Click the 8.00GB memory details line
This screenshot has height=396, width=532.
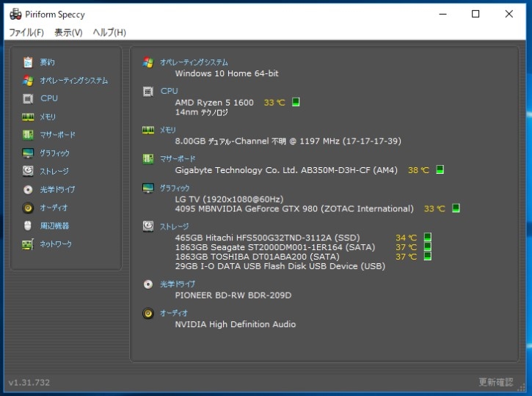coord(288,141)
